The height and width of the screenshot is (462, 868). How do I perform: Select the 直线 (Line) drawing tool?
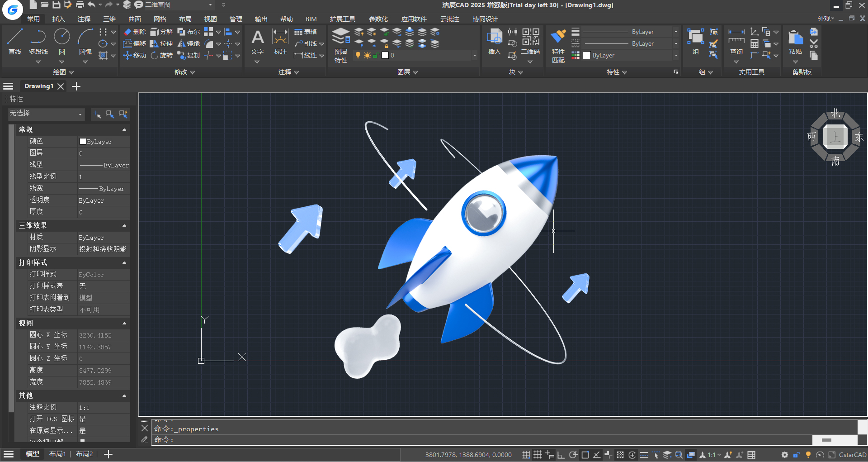[15, 42]
